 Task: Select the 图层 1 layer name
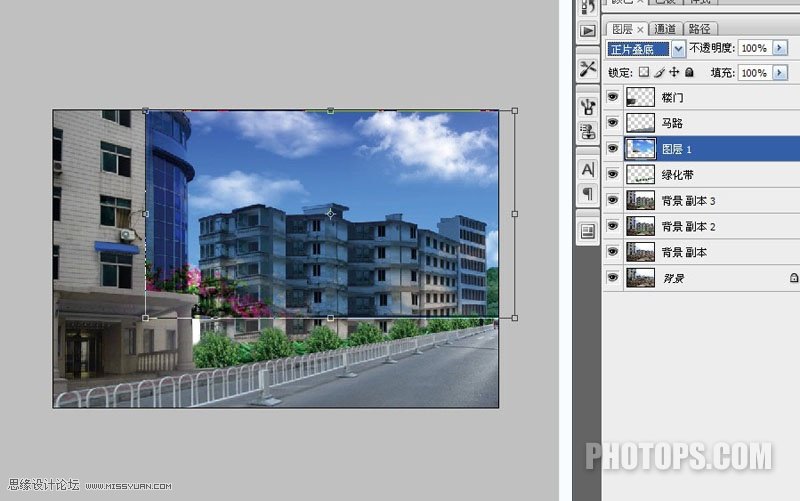[x=677, y=149]
